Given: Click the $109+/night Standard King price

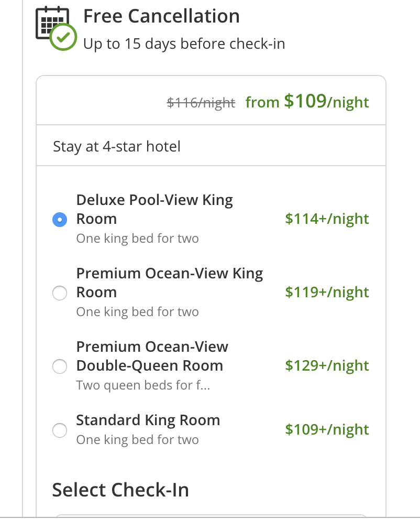Looking at the screenshot, I should (327, 430).
